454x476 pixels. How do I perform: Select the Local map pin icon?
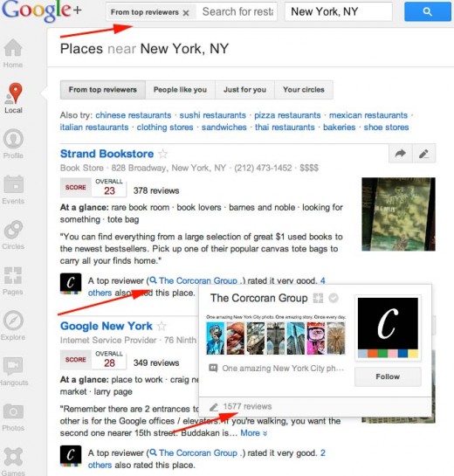14,93
